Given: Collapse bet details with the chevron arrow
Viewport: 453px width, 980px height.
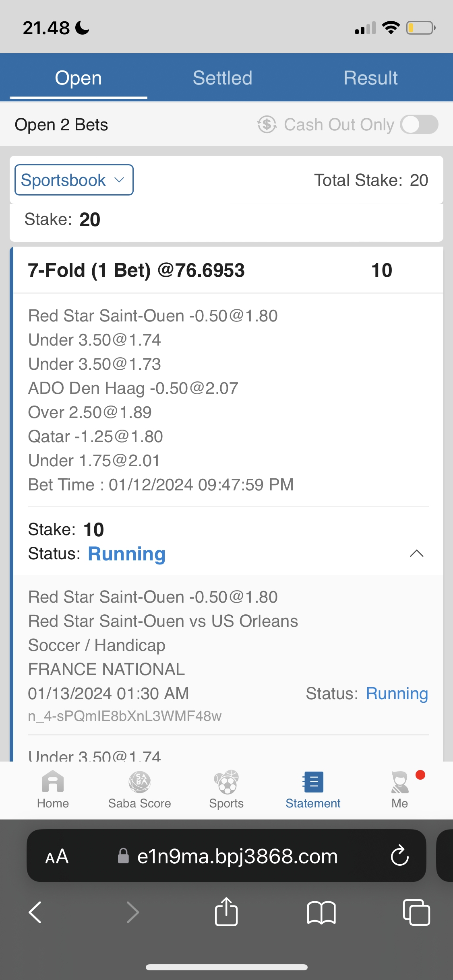Looking at the screenshot, I should [416, 554].
